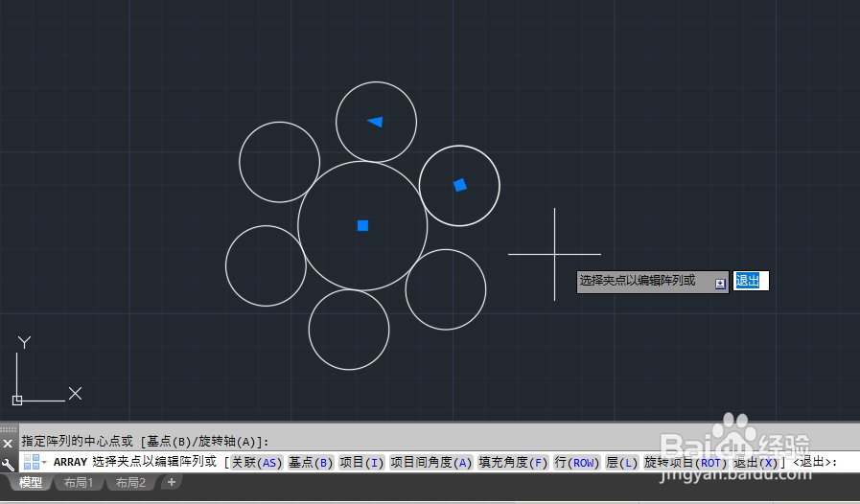
Task: Close the command line with X icon
Action: click(x=8, y=443)
